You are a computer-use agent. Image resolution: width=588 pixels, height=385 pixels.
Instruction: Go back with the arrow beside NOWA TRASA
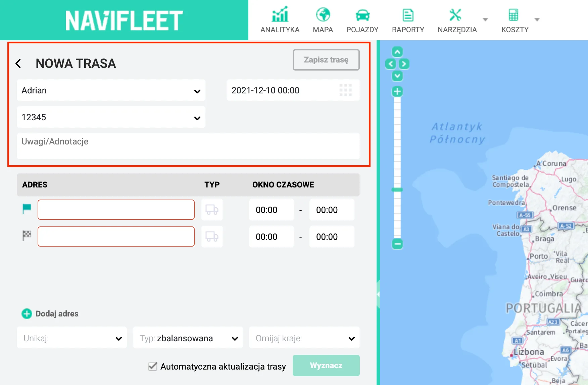coord(18,63)
